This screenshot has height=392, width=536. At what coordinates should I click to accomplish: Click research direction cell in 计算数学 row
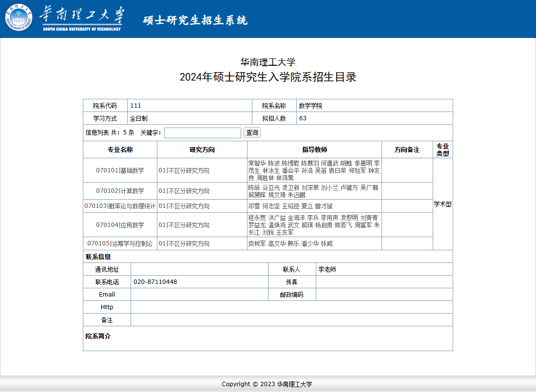click(x=202, y=191)
